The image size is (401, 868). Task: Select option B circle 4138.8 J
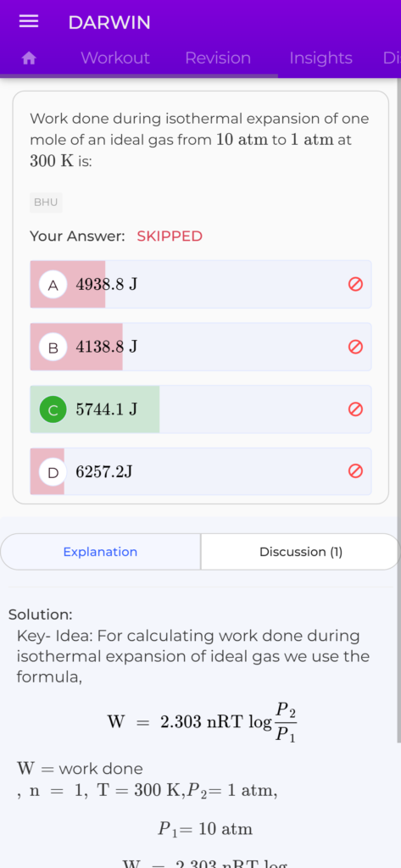[x=53, y=347]
